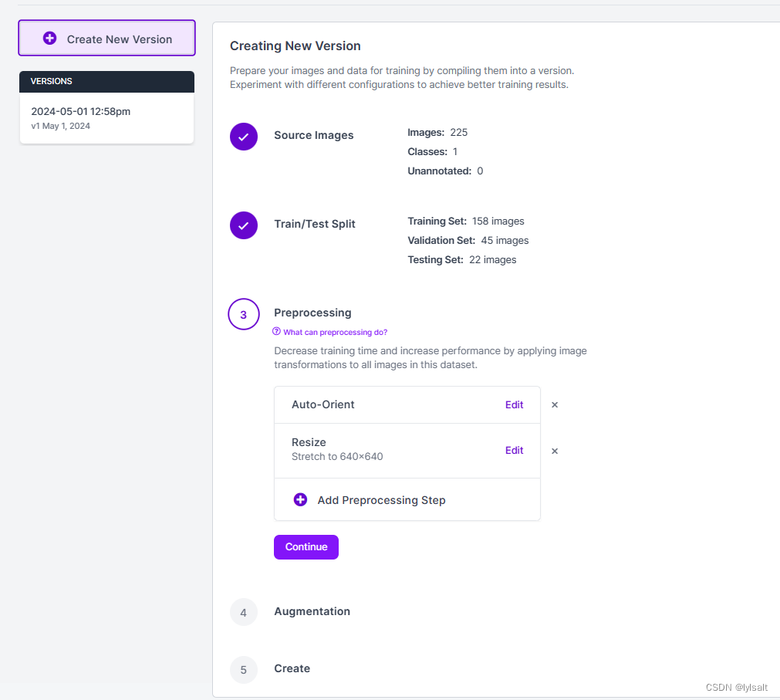The image size is (780, 700).
Task: Click the Source Images checkmark circle
Action: pyautogui.click(x=244, y=137)
